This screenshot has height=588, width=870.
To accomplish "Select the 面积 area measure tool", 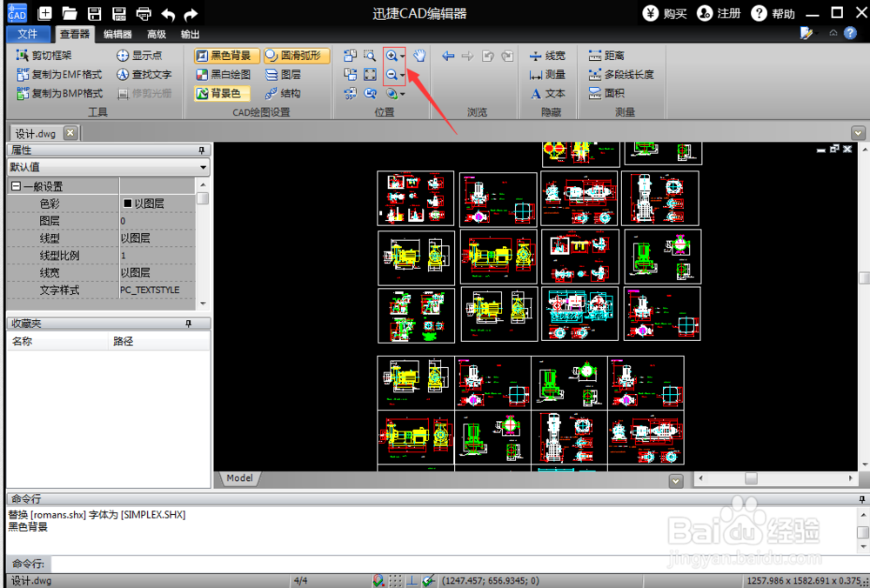I will (x=606, y=93).
